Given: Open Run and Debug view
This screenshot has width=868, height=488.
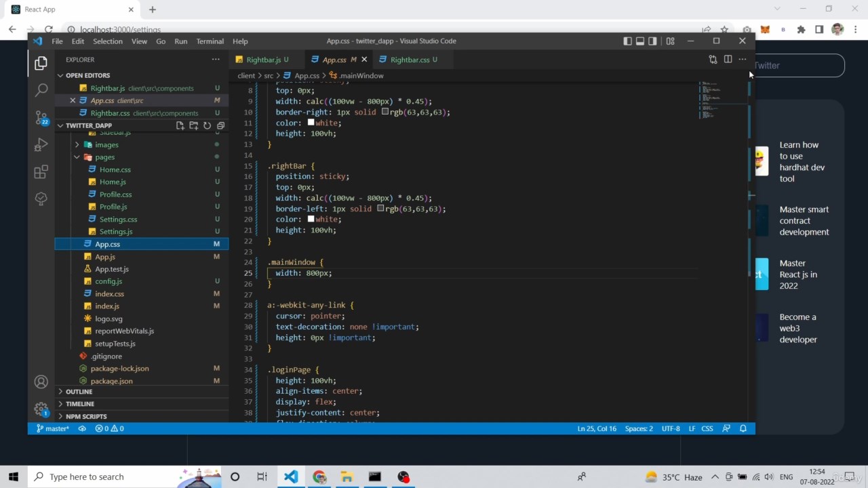Looking at the screenshot, I should point(41,144).
